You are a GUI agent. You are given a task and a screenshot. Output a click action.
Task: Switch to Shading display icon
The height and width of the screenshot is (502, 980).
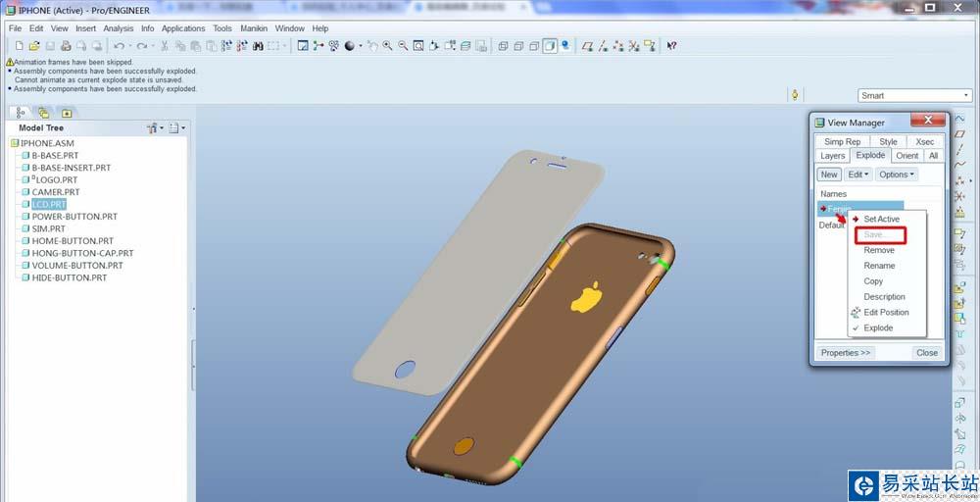coord(550,46)
